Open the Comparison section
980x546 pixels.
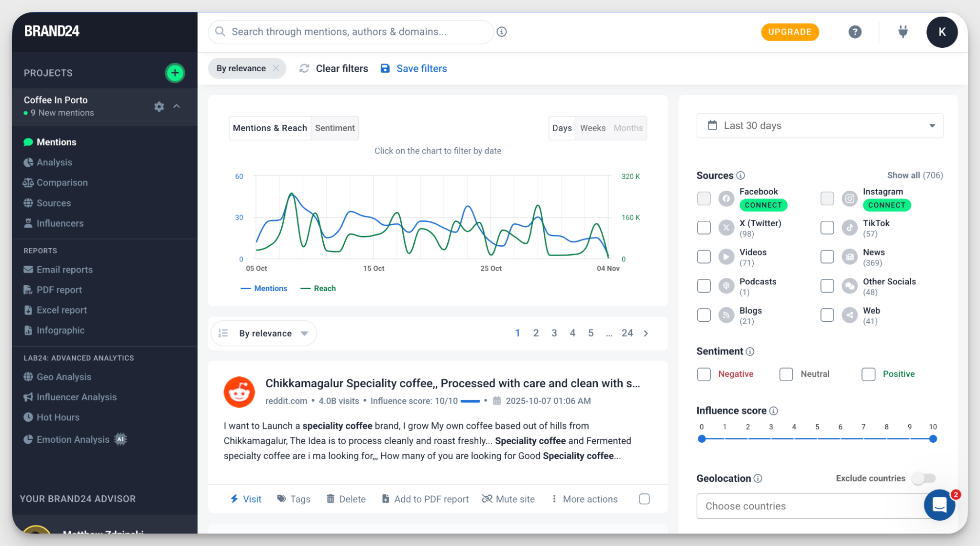click(x=62, y=182)
